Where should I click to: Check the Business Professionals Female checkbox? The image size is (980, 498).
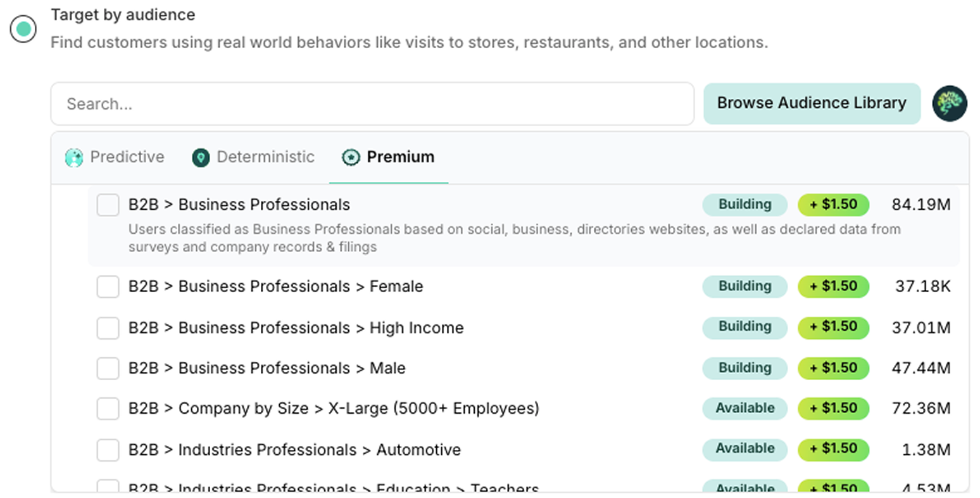click(x=108, y=286)
